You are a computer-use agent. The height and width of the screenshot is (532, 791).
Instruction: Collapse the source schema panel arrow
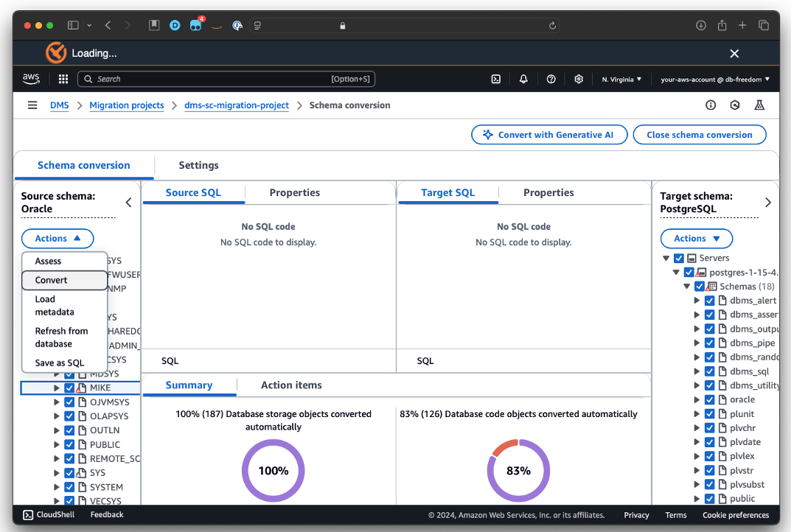(x=128, y=202)
